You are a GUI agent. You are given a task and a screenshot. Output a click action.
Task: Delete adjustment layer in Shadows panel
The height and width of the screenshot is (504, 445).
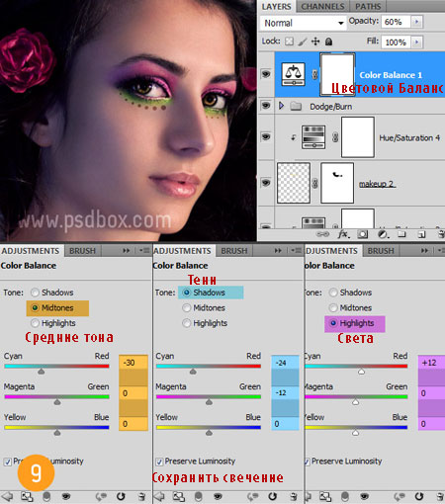[x=294, y=496]
